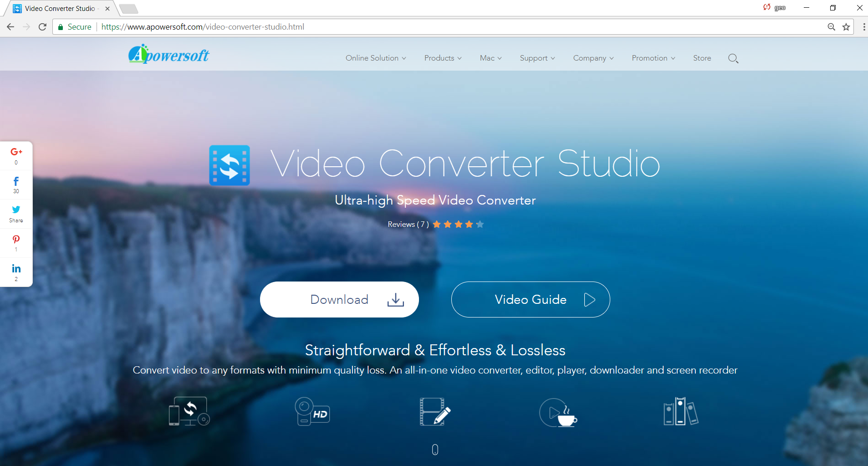Click the address bar URL
Screen dimensions: 868x466
tap(203, 27)
